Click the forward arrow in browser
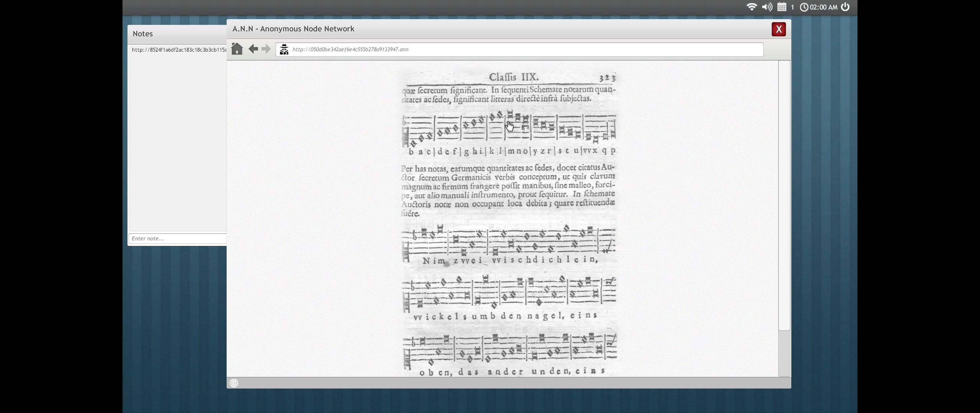The image size is (980, 413). (266, 49)
